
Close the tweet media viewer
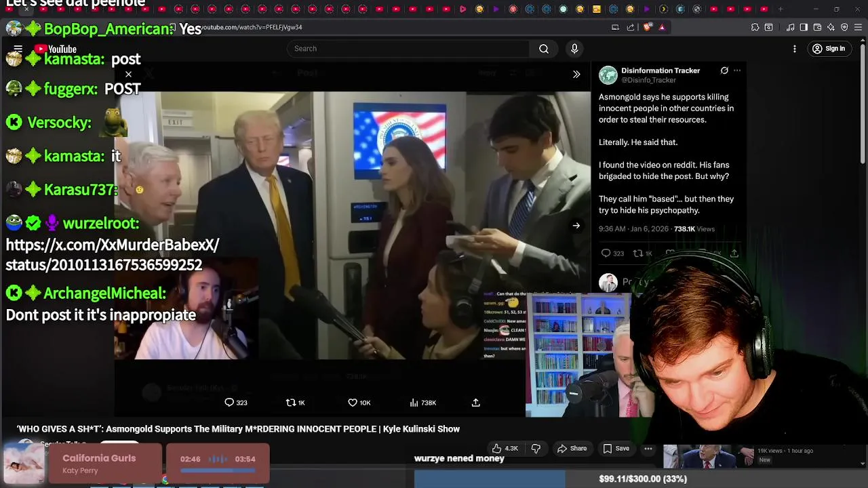pos(128,75)
